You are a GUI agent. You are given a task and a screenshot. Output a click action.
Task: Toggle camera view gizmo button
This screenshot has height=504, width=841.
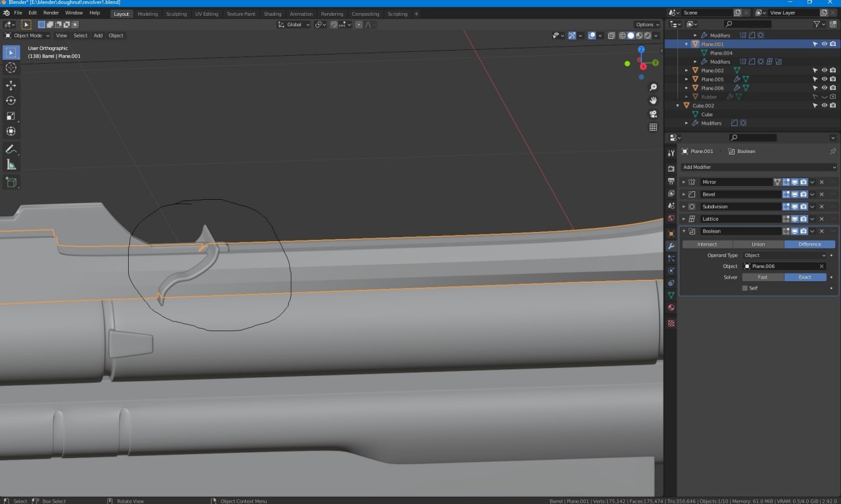[x=653, y=114]
